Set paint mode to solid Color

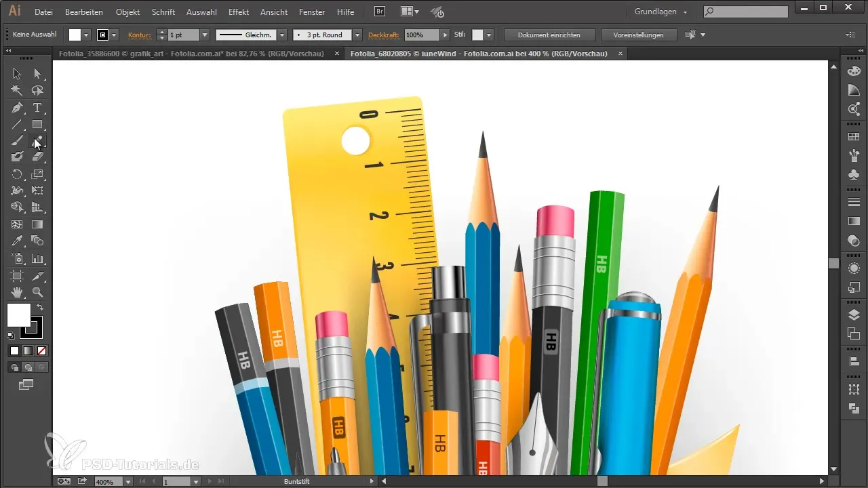click(14, 350)
